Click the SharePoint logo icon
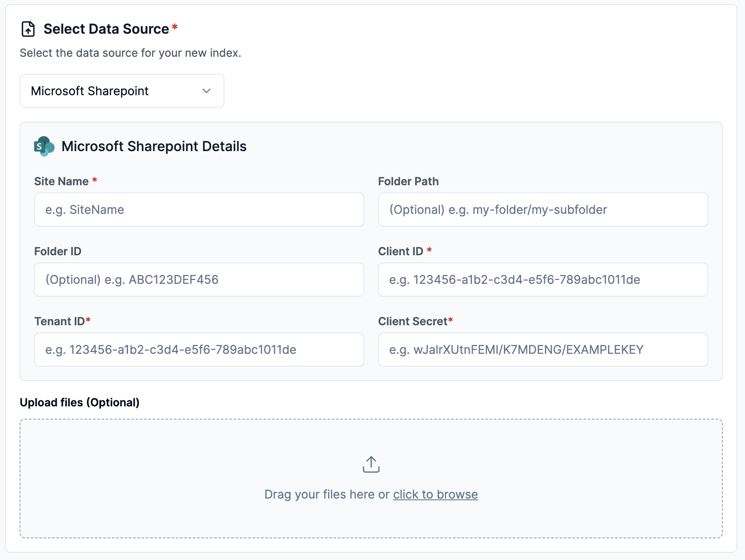Screen dimensions: 745x560 (44, 146)
